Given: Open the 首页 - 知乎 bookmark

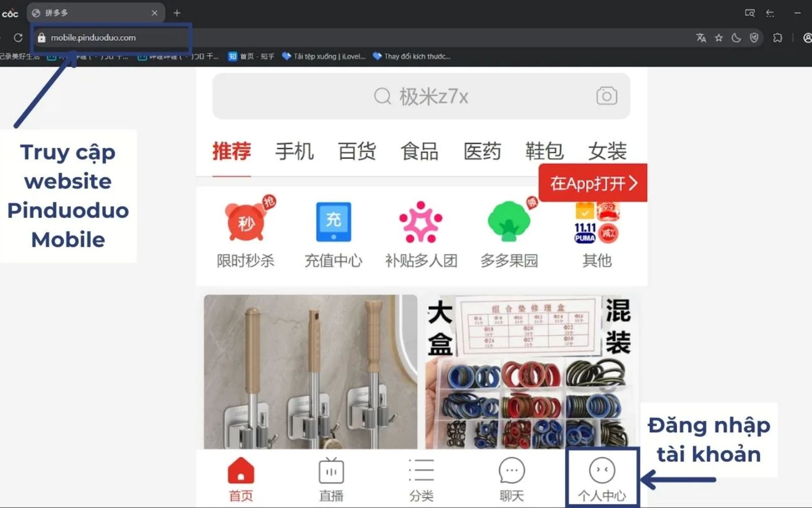Looking at the screenshot, I should tap(252, 56).
